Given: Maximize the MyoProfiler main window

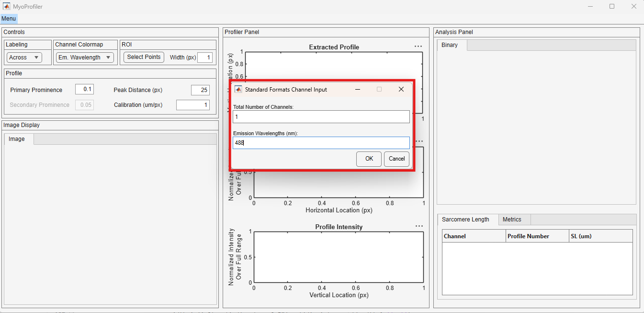Looking at the screenshot, I should coord(612,7).
